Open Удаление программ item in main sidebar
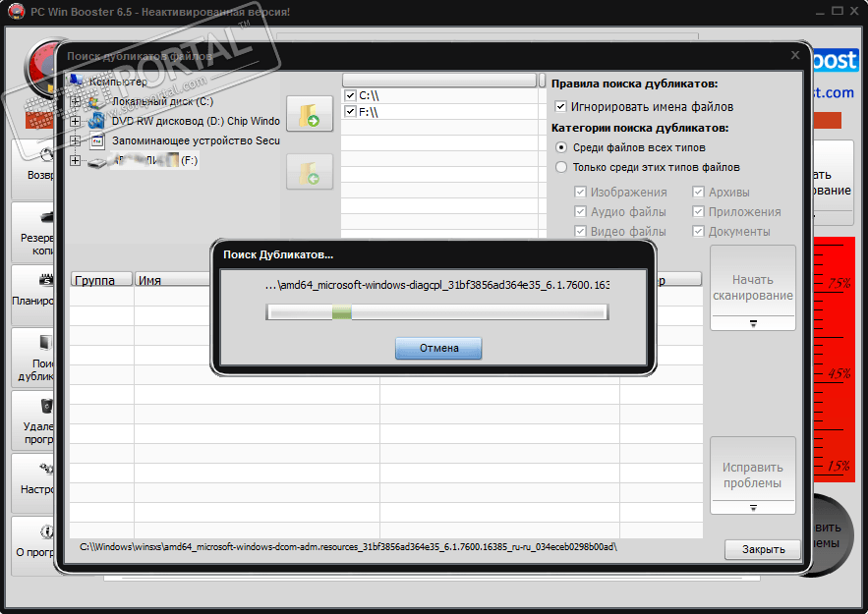This screenshot has height=614, width=868. click(33, 420)
